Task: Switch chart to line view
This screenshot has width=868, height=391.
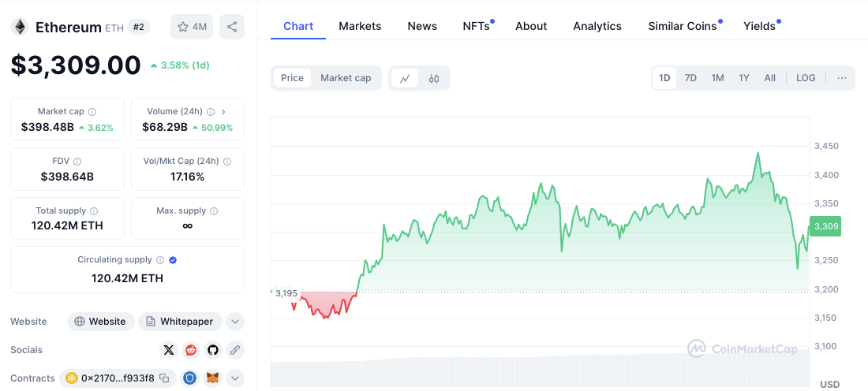Action: click(406, 78)
